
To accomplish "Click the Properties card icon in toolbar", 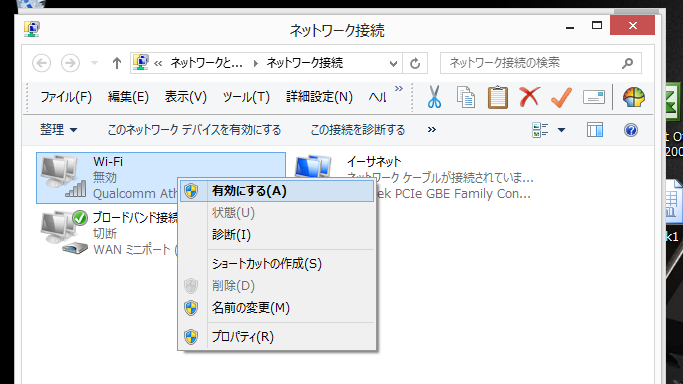I will pyautogui.click(x=594, y=97).
